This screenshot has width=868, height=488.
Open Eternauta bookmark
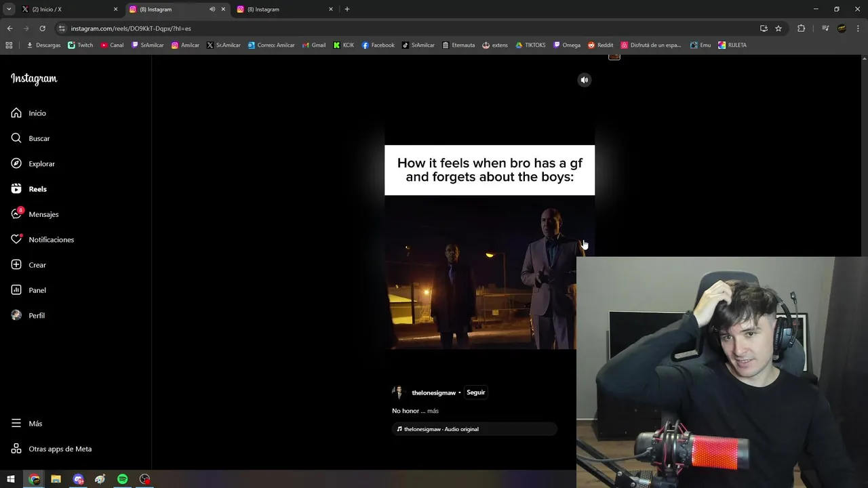coord(458,45)
